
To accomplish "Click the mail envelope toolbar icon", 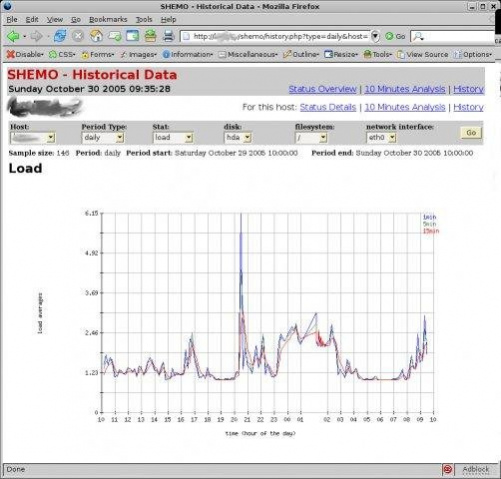I will click(x=114, y=36).
